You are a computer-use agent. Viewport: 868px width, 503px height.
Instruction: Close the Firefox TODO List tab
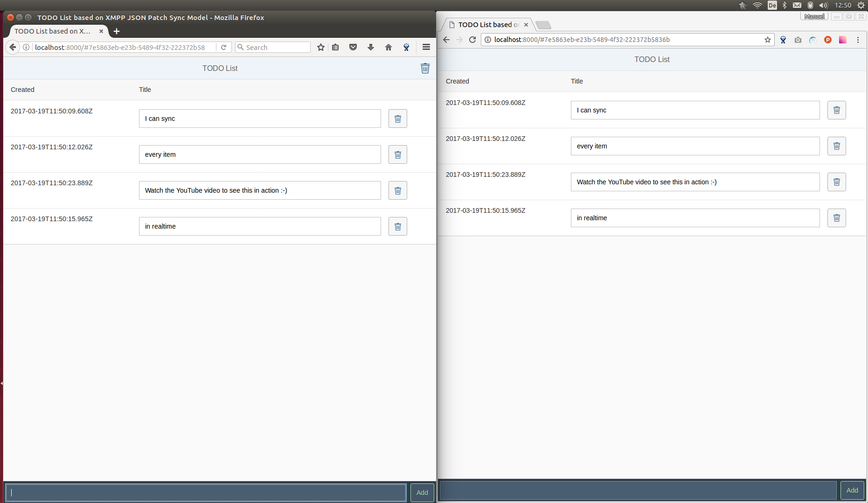click(x=101, y=31)
